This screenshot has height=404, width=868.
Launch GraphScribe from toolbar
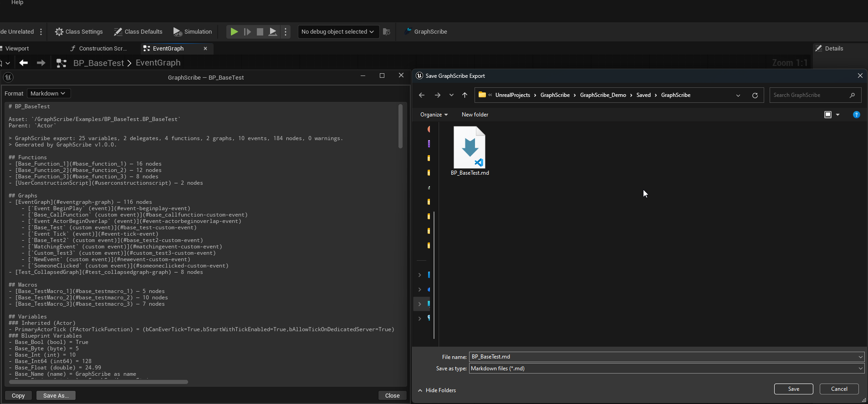426,32
